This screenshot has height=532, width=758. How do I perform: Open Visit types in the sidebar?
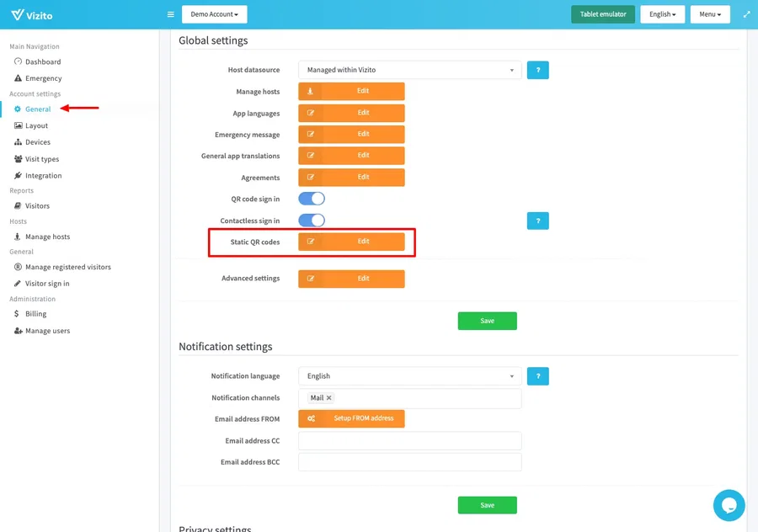click(x=42, y=159)
